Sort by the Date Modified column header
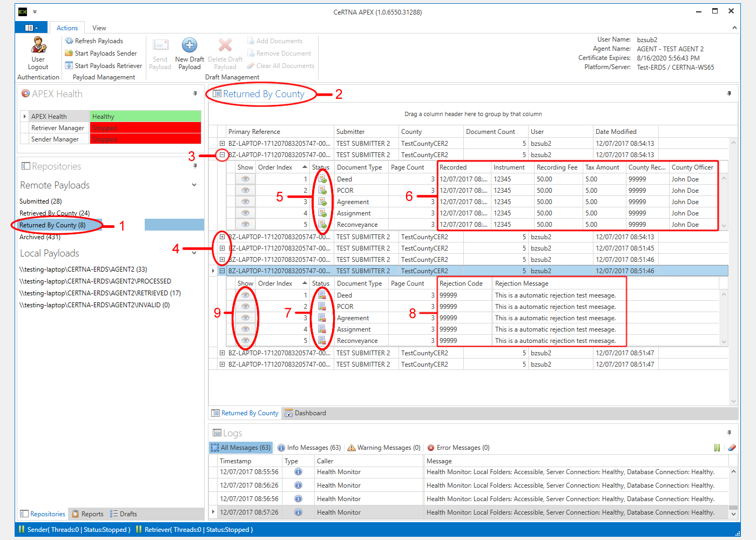Viewport: 756px width, 540px height. [x=616, y=132]
